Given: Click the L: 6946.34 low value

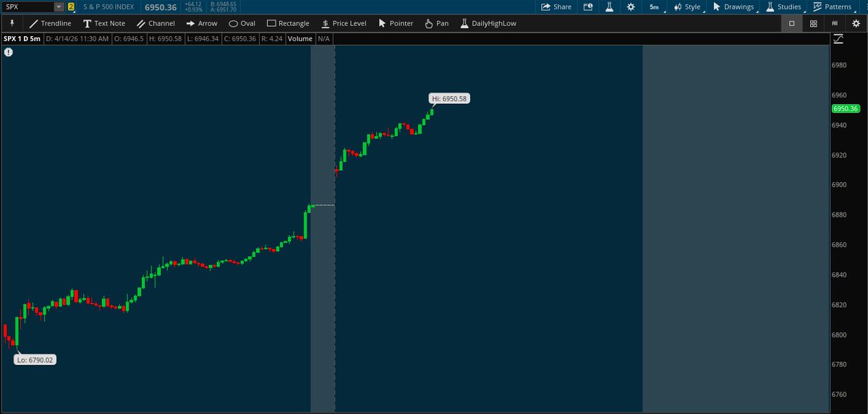Looking at the screenshot, I should coord(201,38).
